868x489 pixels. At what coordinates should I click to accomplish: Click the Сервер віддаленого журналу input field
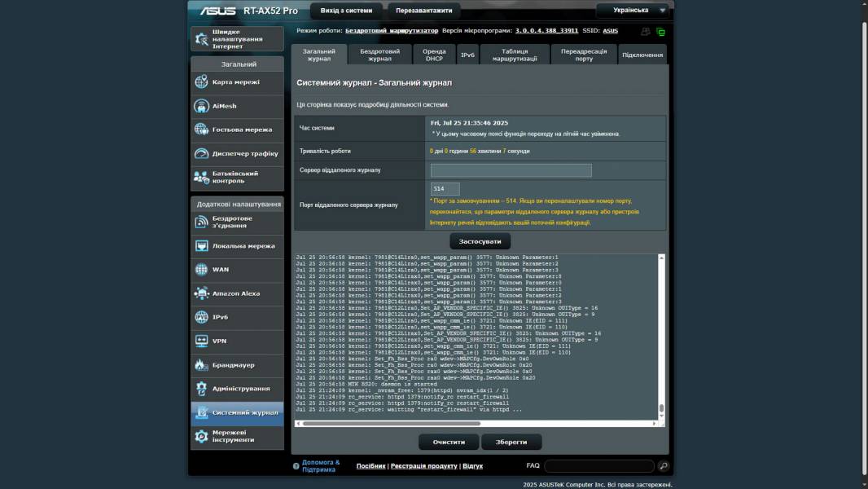(511, 170)
